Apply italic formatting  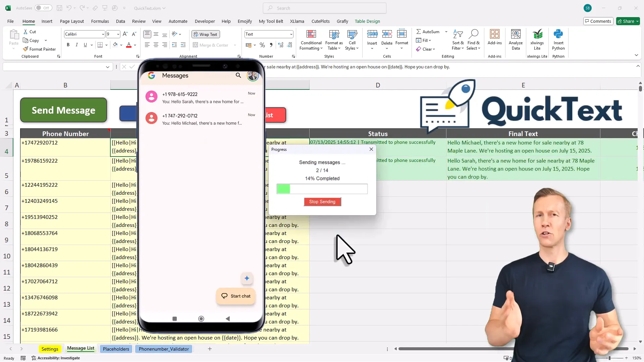(76, 45)
